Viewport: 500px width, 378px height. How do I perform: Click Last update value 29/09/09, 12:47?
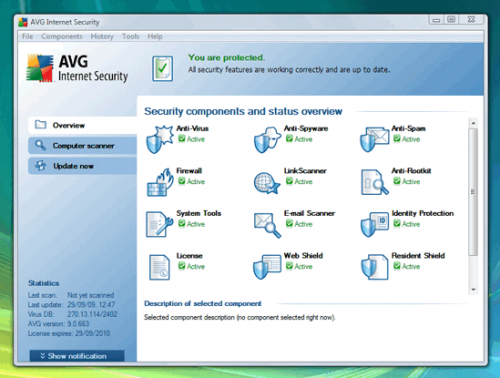pyautogui.click(x=91, y=304)
